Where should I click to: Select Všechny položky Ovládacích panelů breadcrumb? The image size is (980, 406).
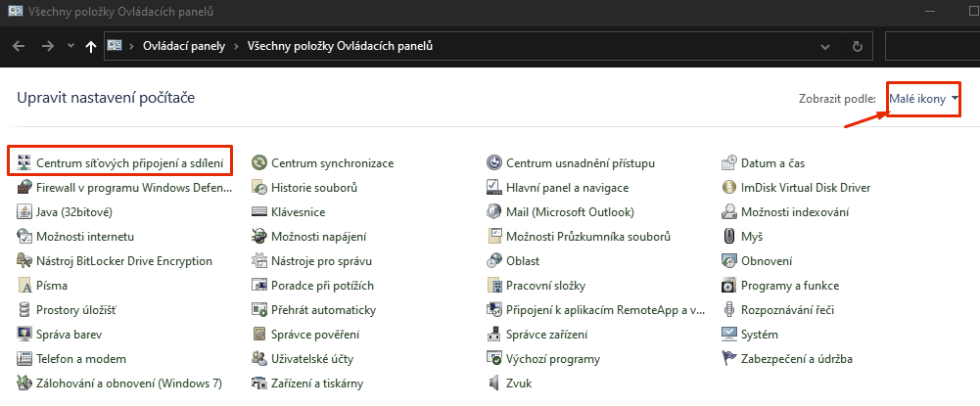pos(340,46)
